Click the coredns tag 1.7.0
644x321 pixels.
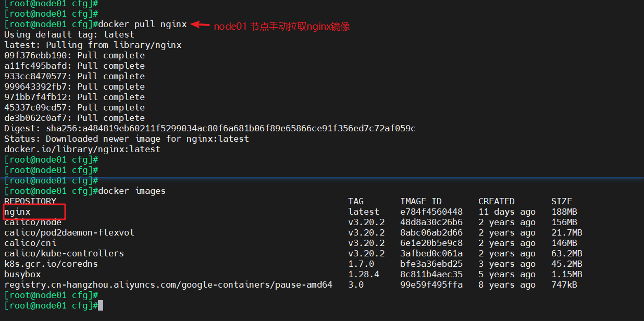click(x=361, y=264)
